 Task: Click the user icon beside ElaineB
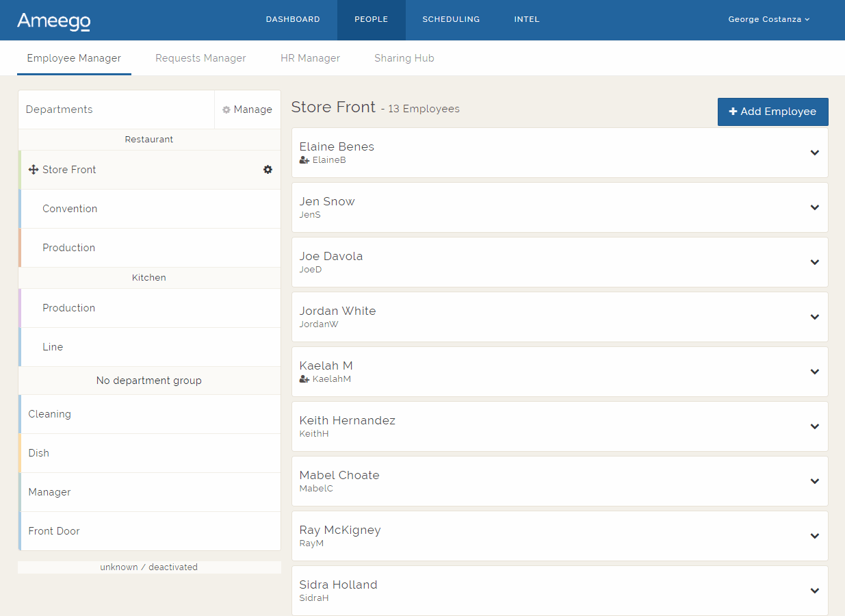pyautogui.click(x=304, y=160)
